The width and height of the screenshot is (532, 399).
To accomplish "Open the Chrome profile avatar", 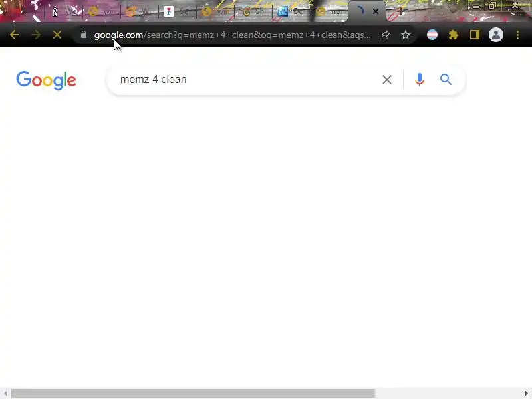I will pos(495,35).
